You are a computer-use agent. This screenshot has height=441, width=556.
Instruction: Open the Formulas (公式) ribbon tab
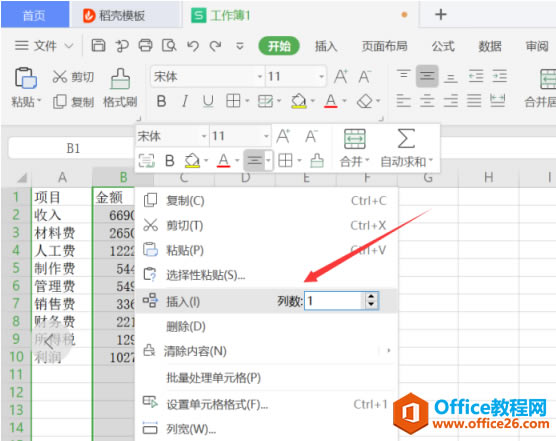point(443,46)
